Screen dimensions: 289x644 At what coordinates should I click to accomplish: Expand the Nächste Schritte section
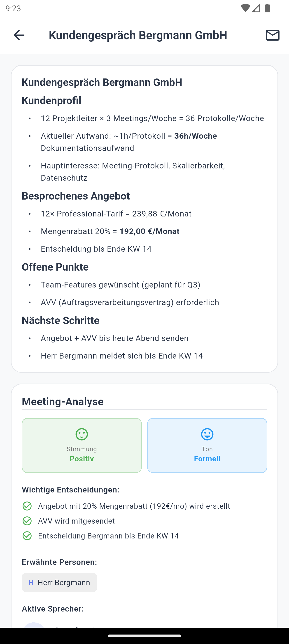coord(60,320)
